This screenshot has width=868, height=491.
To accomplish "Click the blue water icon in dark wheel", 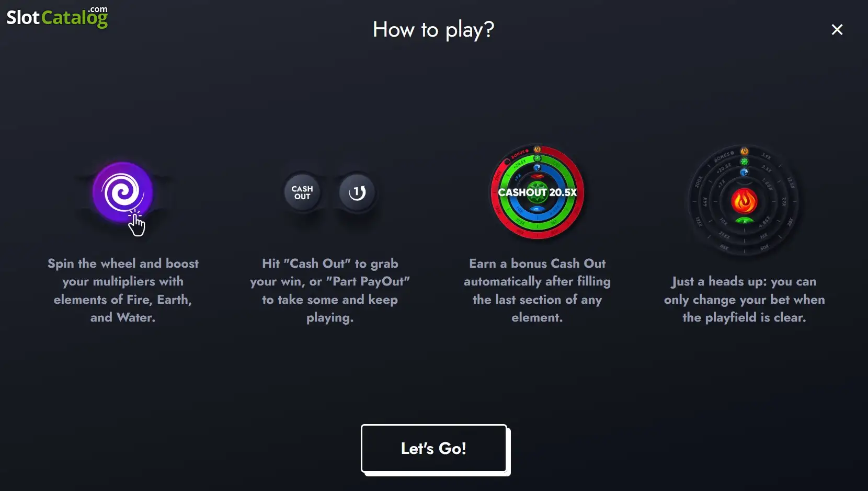I will pos(744,173).
